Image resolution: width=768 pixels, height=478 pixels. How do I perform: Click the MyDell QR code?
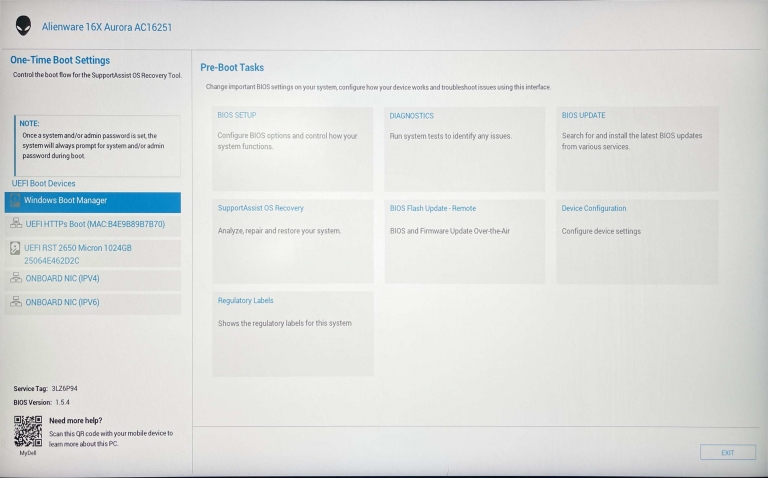tap(28, 431)
